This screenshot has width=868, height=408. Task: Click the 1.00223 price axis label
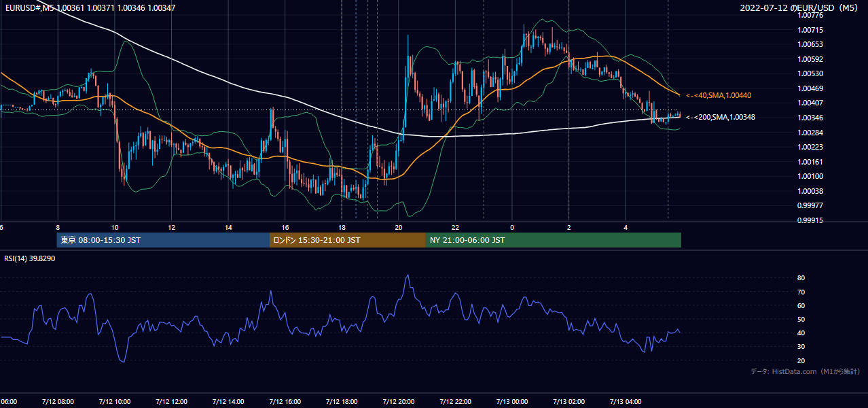pyautogui.click(x=811, y=147)
